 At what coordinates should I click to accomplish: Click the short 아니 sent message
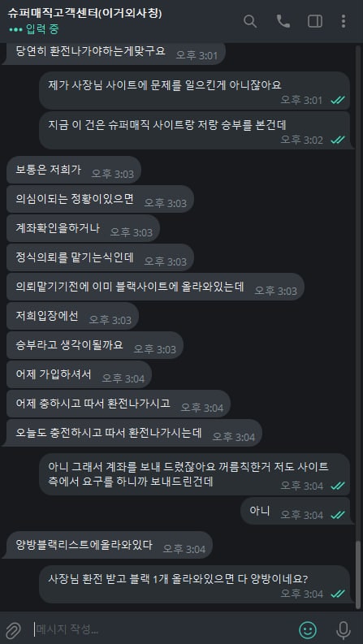click(295, 511)
